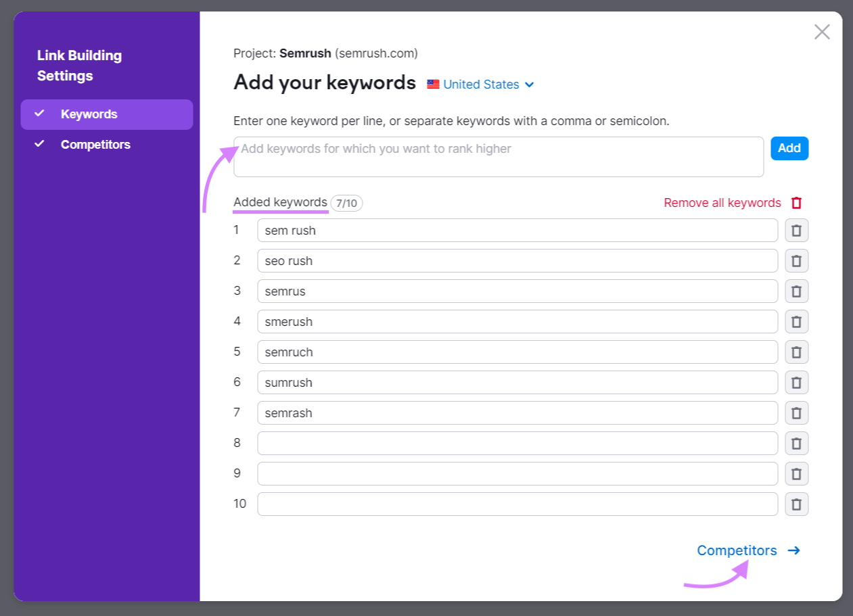Screen dimensions: 853x616
Task: Click the "Remove all keywords" link
Action: (722, 202)
